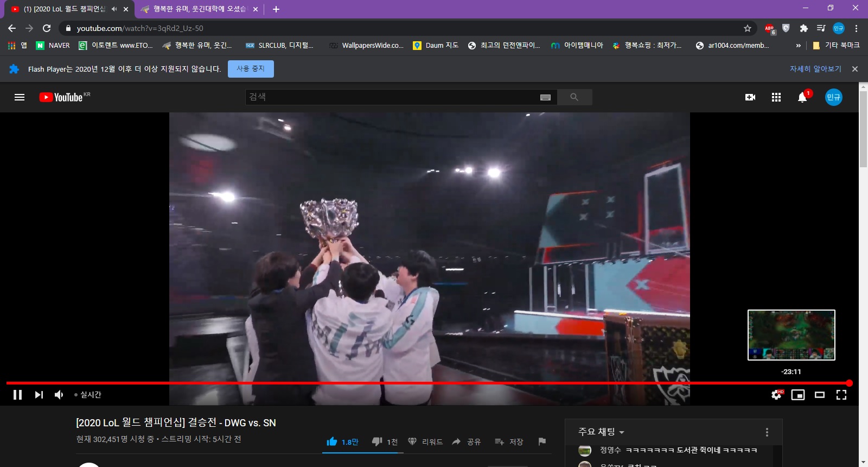This screenshot has height=467, width=868.
Task: Open the YouTube hamburger guide menu
Action: [20, 97]
